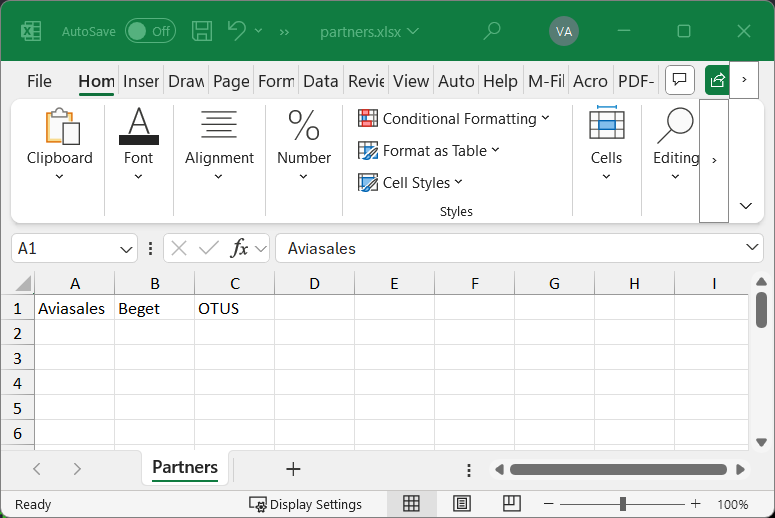This screenshot has width=775, height=518.
Task: Open the Name Box dropdown arrow
Action: tap(127, 249)
